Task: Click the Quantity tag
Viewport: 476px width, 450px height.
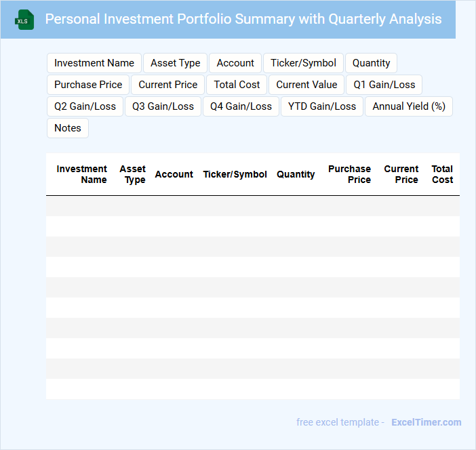Action: pyautogui.click(x=371, y=63)
